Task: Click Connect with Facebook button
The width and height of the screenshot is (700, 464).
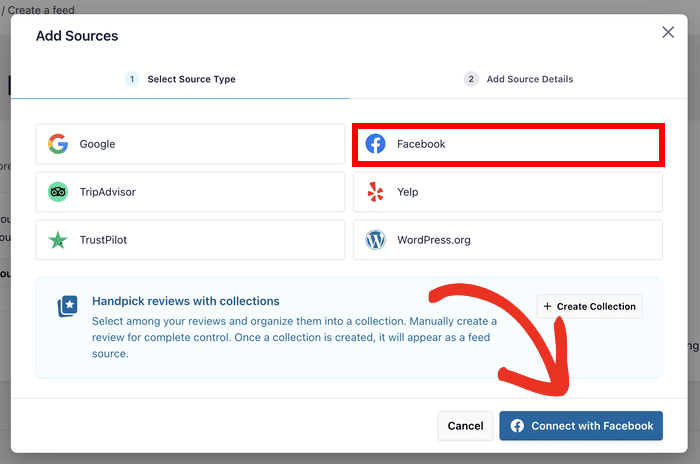Action: (581, 426)
